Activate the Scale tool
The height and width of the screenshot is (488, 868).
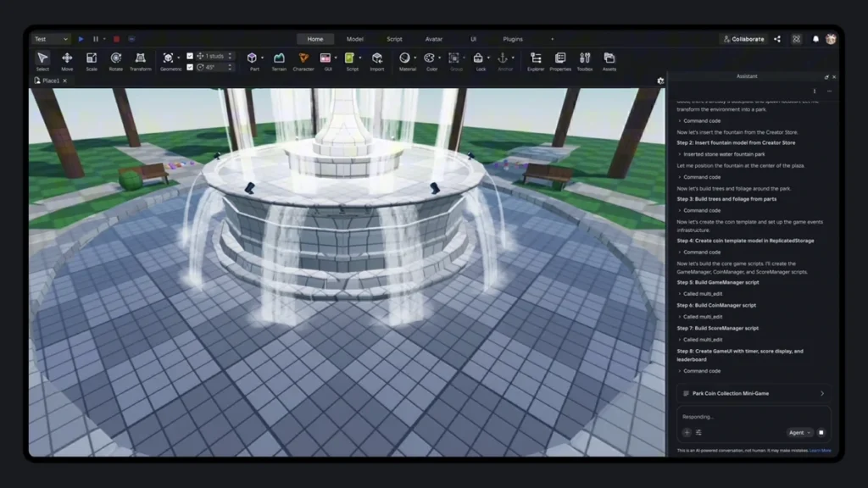pyautogui.click(x=91, y=59)
